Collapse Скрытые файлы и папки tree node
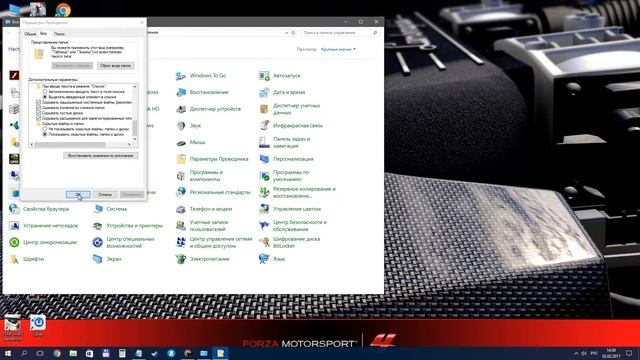The height and width of the screenshot is (360, 640). tap(38, 124)
